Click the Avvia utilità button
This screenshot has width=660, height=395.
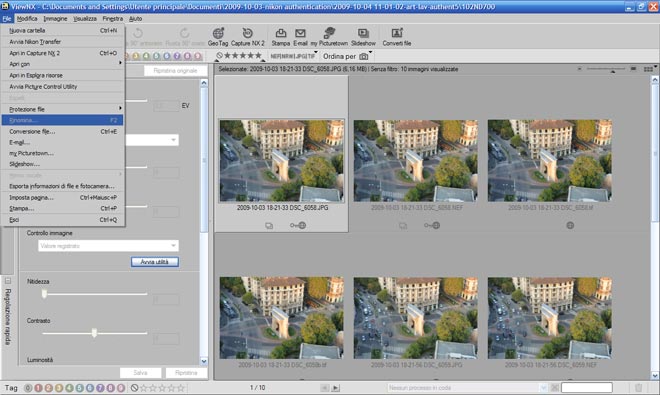[154, 262]
